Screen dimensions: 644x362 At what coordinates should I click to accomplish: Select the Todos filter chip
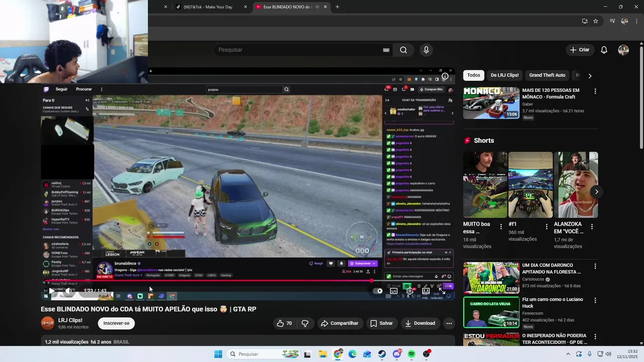point(473,75)
